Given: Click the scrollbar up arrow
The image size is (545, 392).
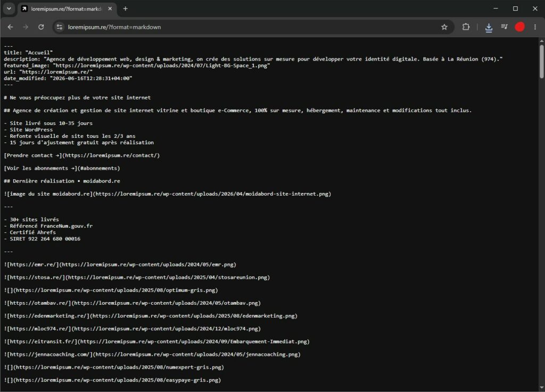Looking at the screenshot, I should click(541, 40).
